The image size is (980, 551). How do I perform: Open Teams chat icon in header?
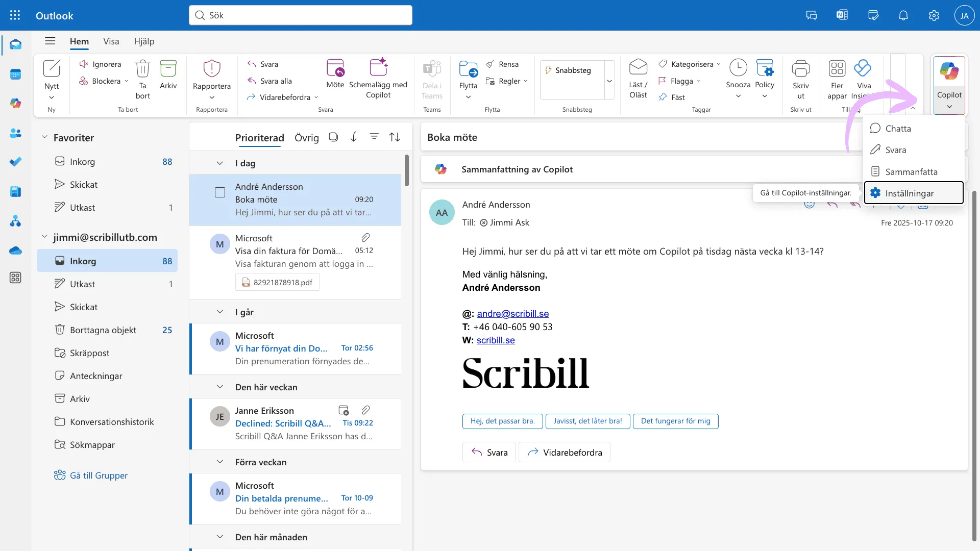(x=812, y=15)
